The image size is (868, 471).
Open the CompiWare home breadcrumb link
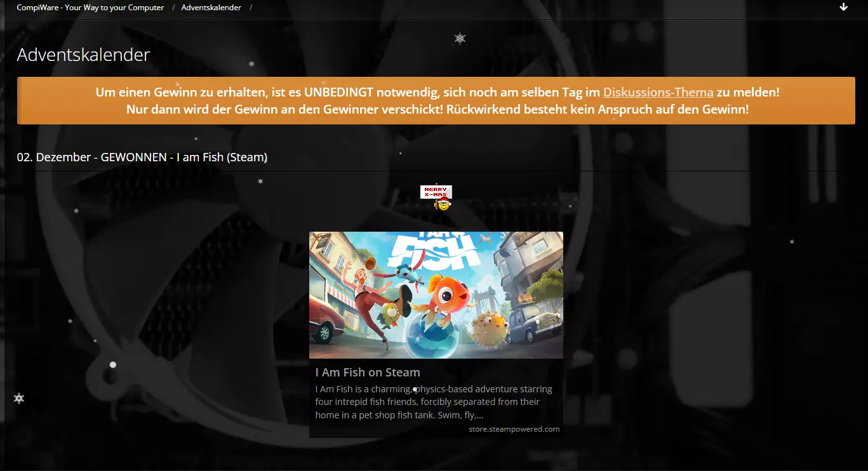[90, 8]
